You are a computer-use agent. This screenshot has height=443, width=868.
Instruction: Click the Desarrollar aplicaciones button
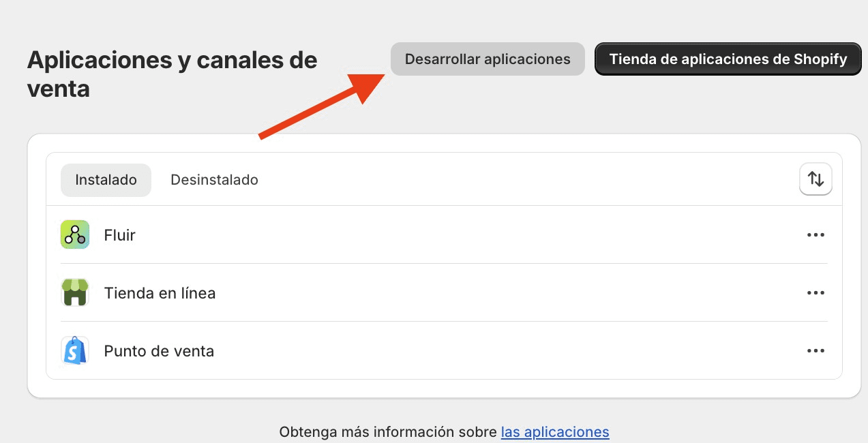487,59
